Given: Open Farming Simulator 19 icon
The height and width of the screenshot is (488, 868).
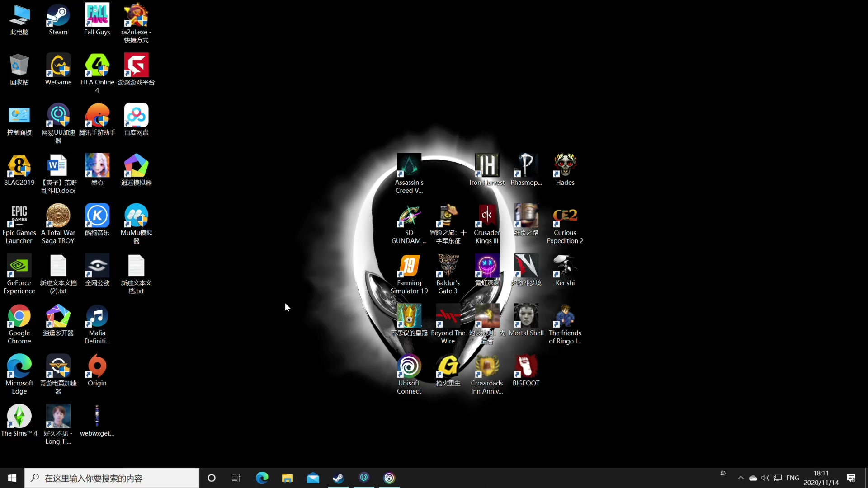Looking at the screenshot, I should [409, 274].
